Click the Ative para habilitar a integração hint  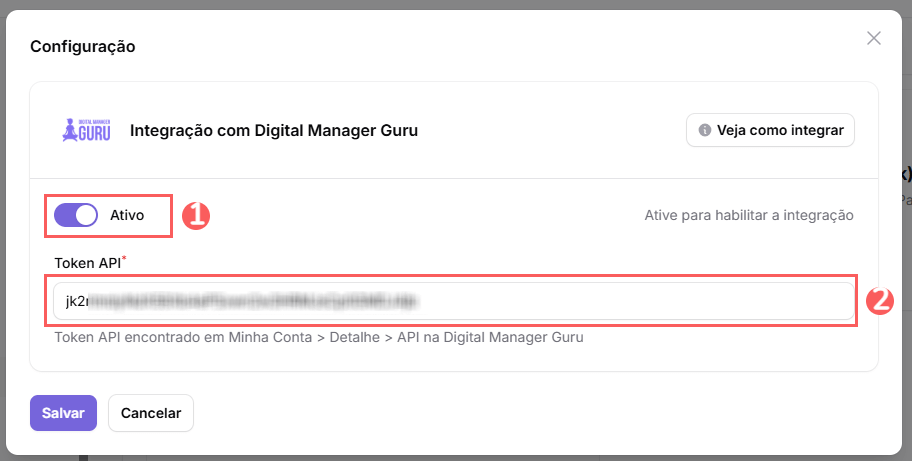coord(748,215)
